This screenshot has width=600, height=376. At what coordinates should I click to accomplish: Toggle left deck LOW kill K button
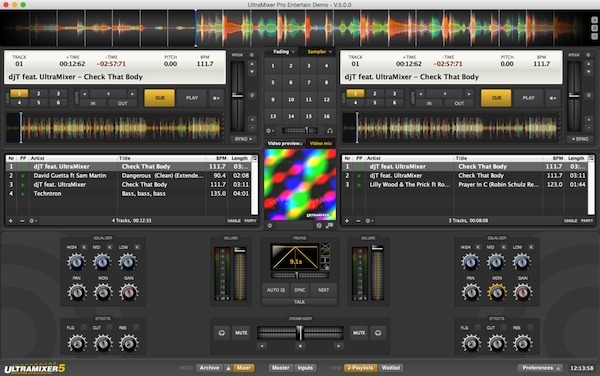pyautogui.click(x=137, y=247)
